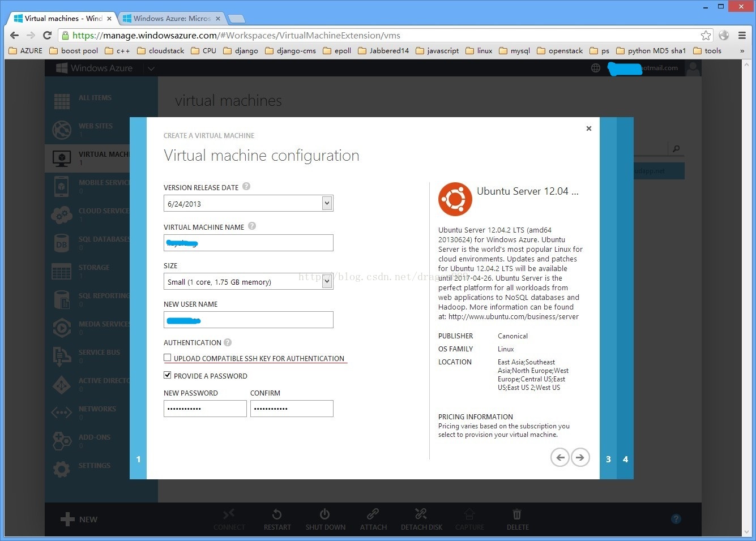Click the MEDIA SERVICES play icon
This screenshot has width=756, height=541.
click(x=62, y=328)
